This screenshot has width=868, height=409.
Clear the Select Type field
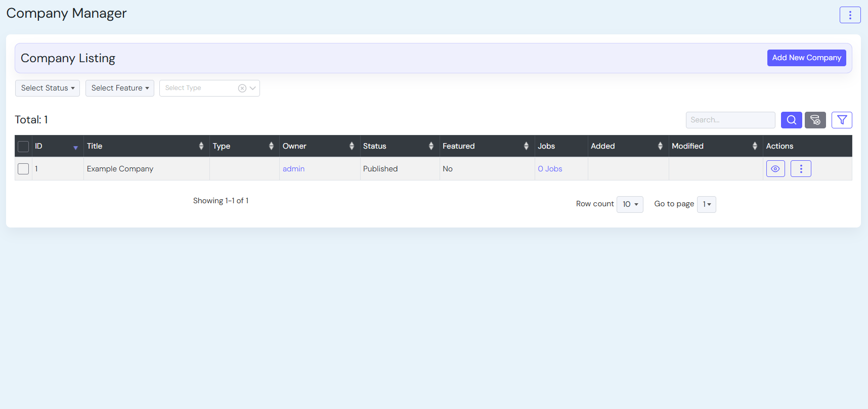[x=242, y=88]
